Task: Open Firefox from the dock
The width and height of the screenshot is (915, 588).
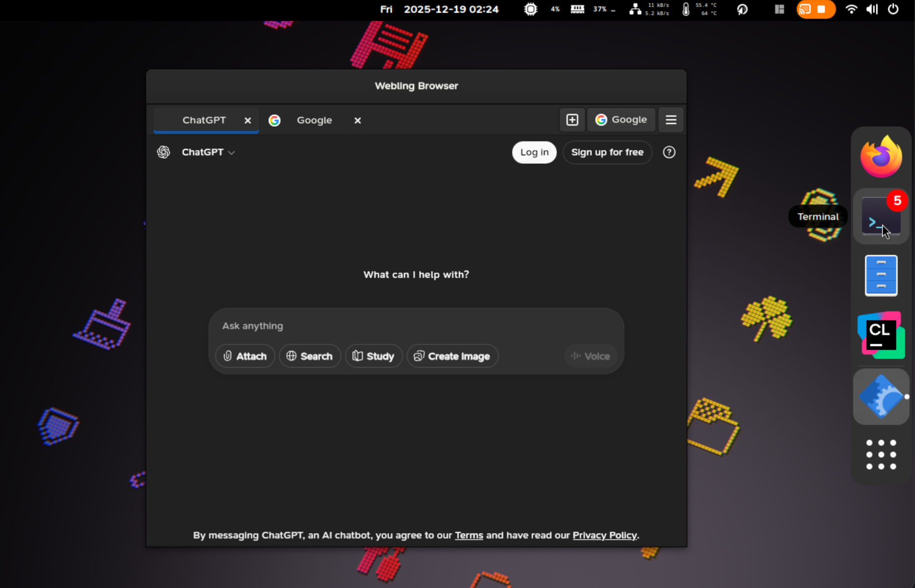Action: coord(881,157)
